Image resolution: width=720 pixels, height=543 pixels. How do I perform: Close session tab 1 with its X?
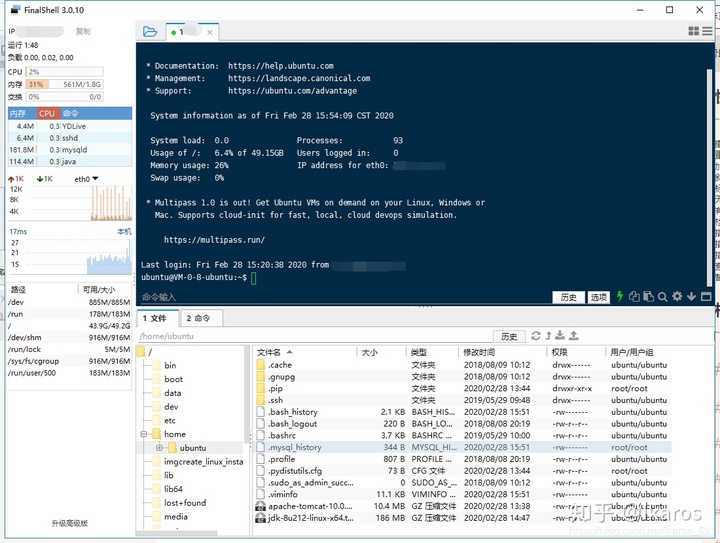pyautogui.click(x=209, y=32)
